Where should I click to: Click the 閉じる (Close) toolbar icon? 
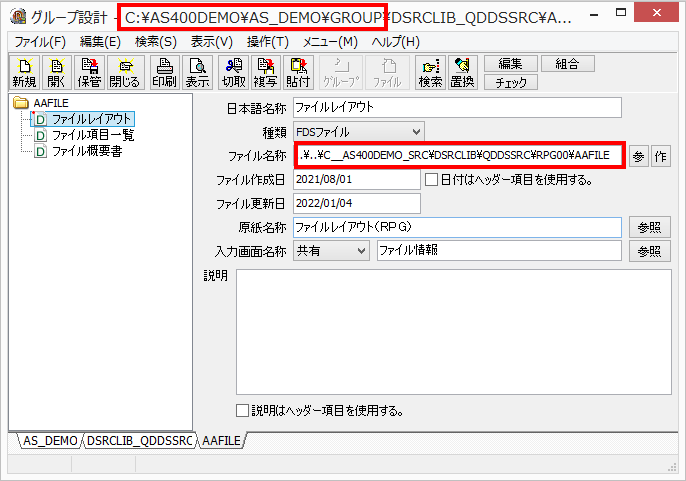pyautogui.click(x=125, y=73)
